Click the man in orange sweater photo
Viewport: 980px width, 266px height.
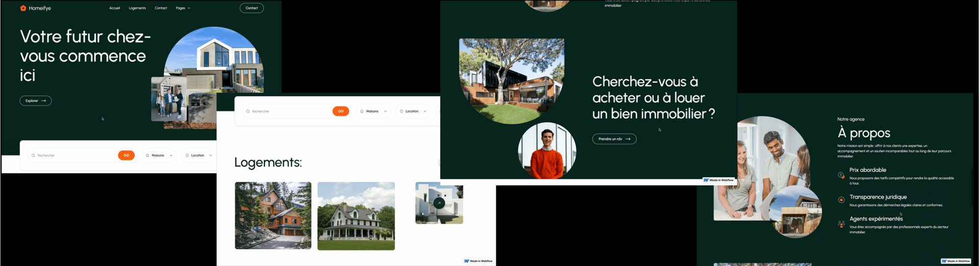547,151
